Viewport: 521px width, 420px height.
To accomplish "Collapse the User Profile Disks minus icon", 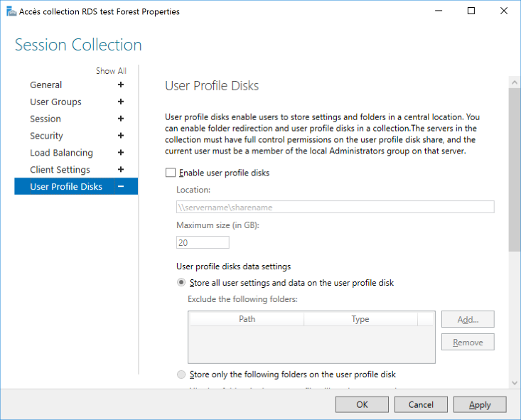I will pos(121,186).
